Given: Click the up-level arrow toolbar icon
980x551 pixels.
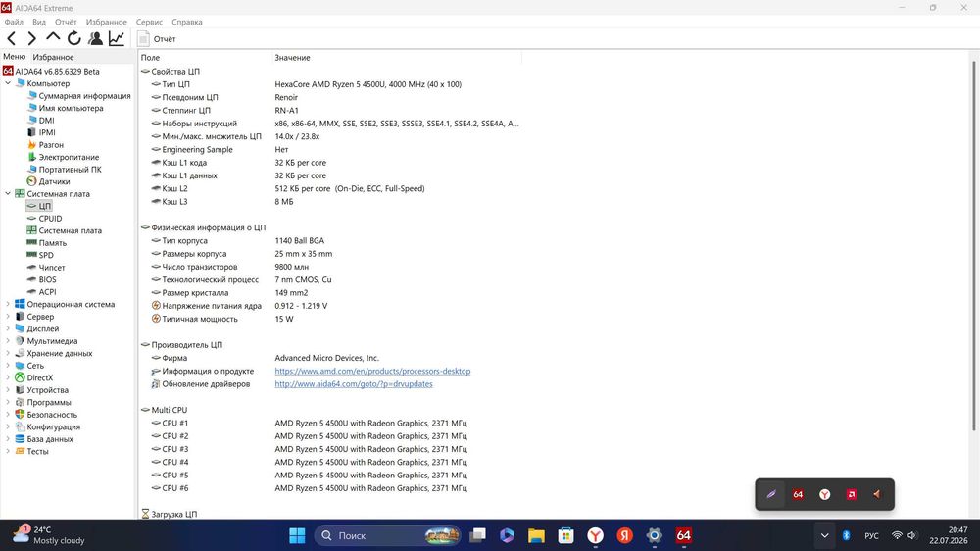Looking at the screenshot, I should tap(53, 38).
